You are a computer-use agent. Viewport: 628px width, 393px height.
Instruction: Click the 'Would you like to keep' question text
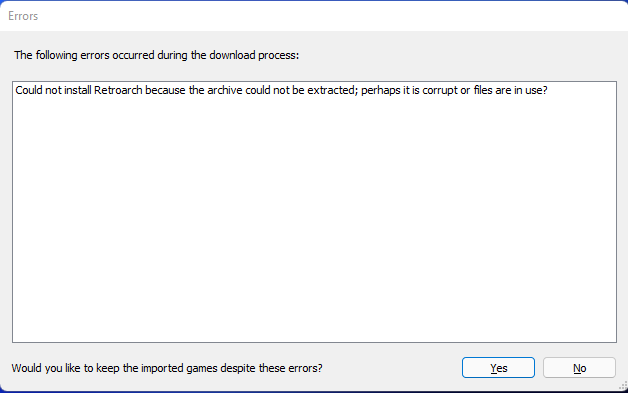167,368
